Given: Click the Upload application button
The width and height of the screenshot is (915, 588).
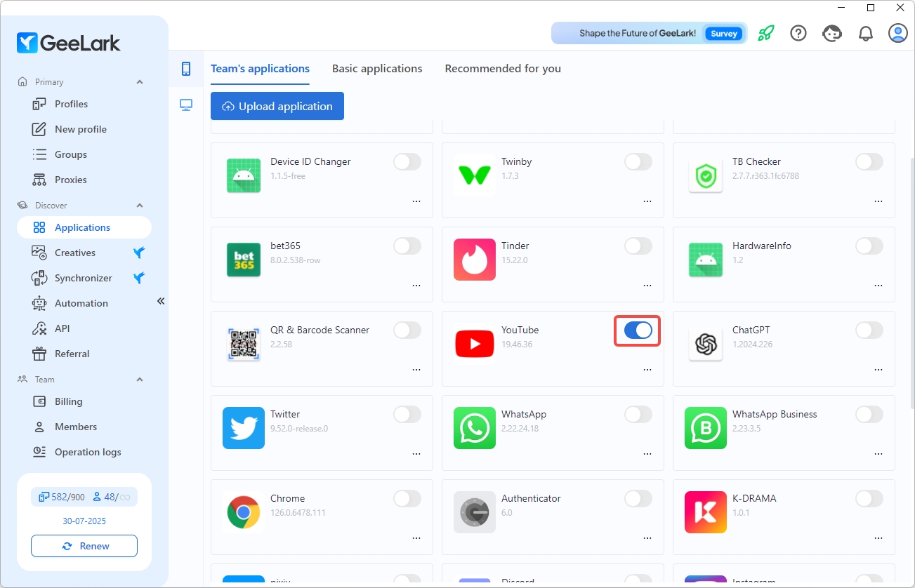Looking at the screenshot, I should click(277, 106).
